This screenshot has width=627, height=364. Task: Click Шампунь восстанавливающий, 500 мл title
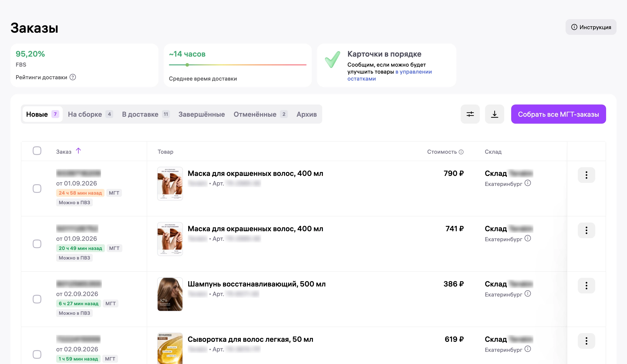click(x=256, y=284)
